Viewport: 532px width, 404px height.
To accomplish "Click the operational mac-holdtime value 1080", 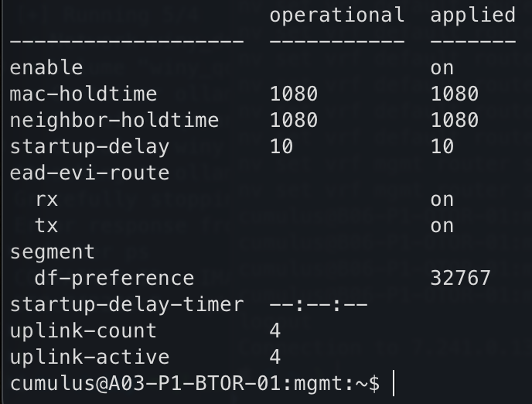I will (x=294, y=94).
